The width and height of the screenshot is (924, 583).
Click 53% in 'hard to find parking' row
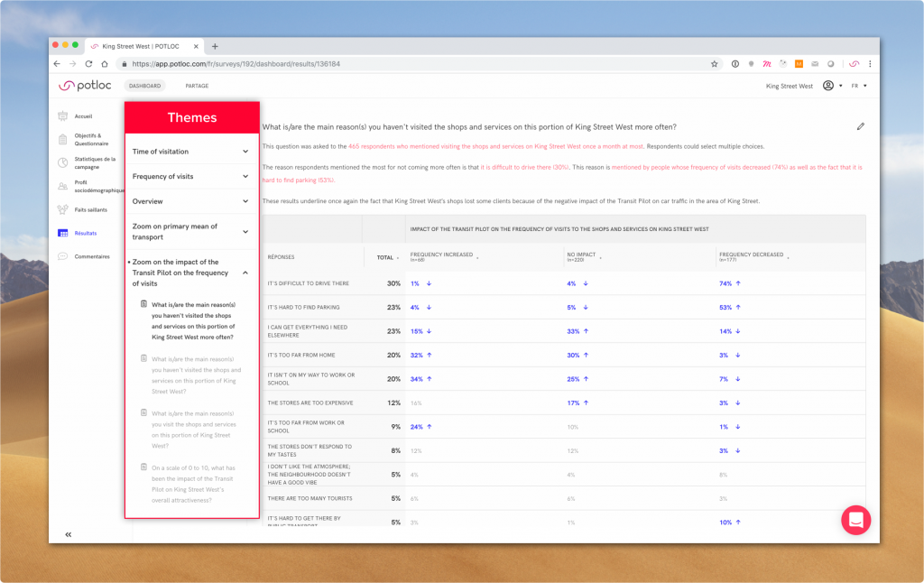pyautogui.click(x=725, y=307)
